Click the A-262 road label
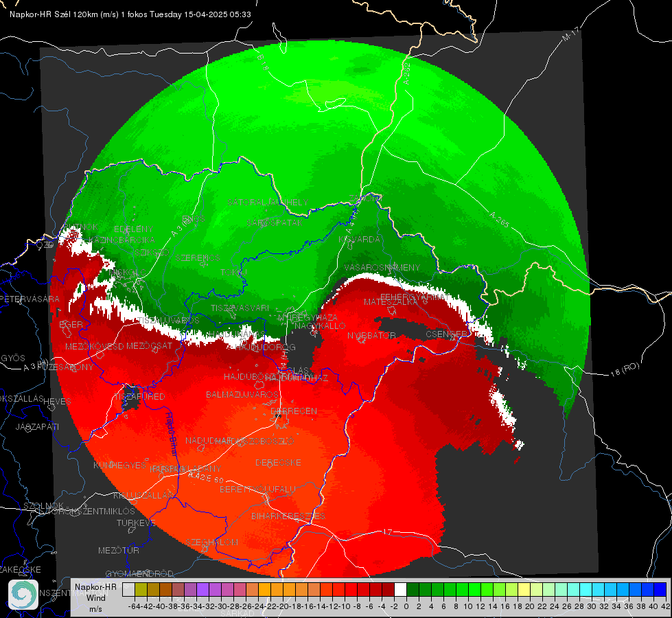 (407, 73)
